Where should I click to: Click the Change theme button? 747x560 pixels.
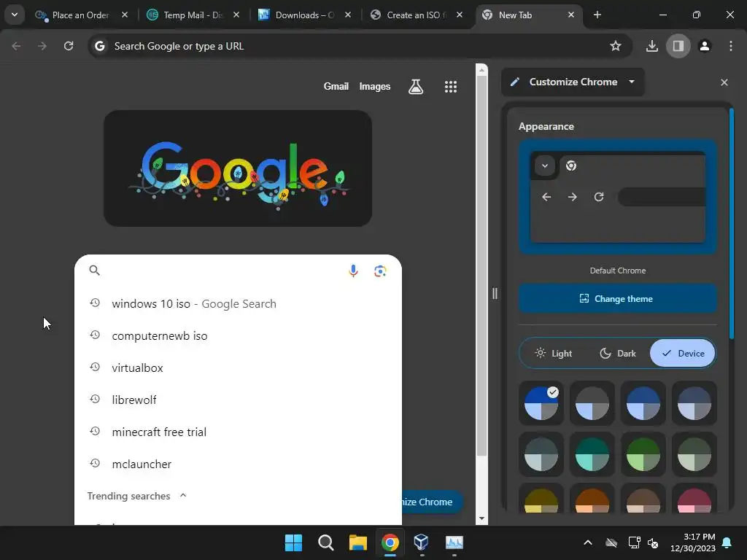[x=617, y=298]
